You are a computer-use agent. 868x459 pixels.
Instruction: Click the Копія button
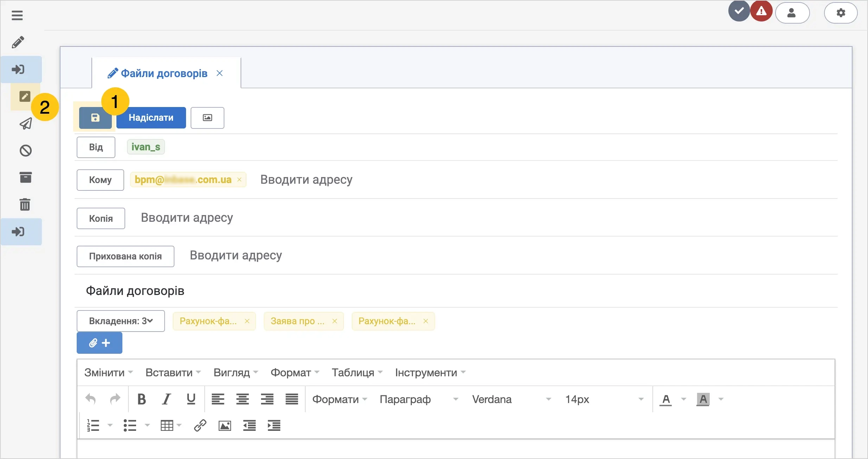(x=101, y=218)
